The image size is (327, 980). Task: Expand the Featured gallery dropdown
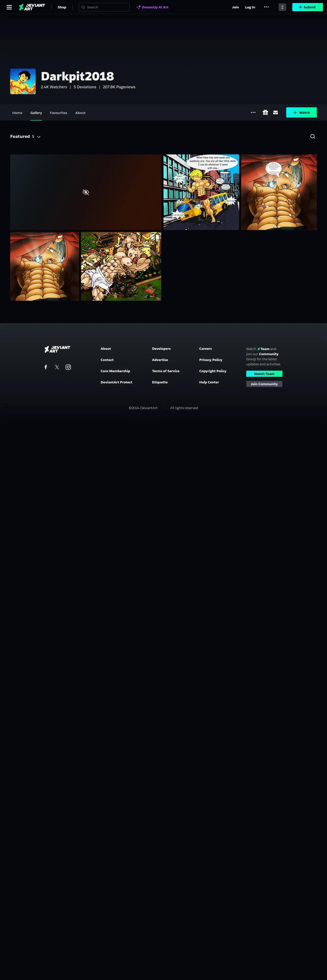(x=25, y=137)
